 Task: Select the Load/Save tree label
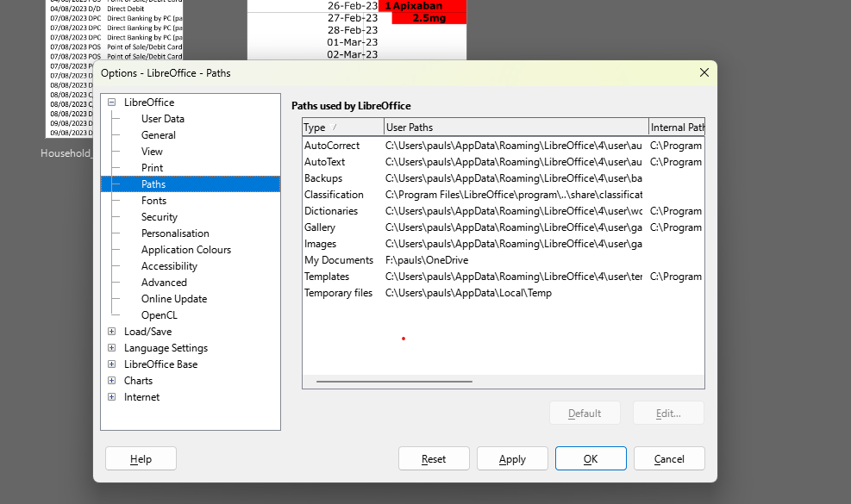point(147,332)
